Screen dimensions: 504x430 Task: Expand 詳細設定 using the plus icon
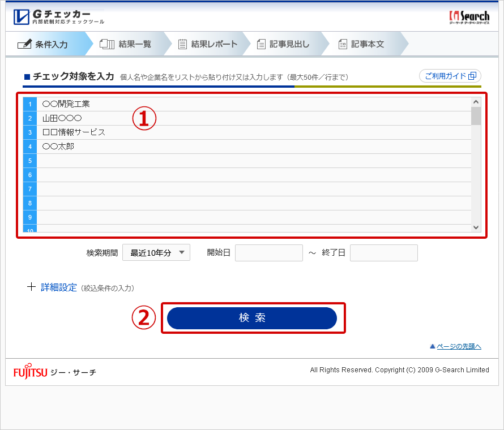[31, 287]
